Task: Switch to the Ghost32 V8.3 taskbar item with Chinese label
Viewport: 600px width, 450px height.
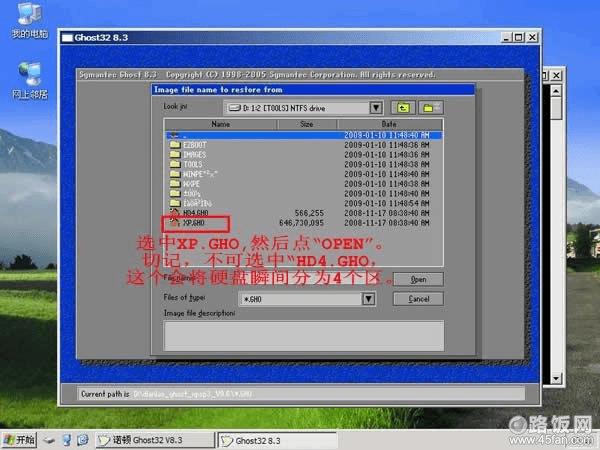Action: coord(155,440)
